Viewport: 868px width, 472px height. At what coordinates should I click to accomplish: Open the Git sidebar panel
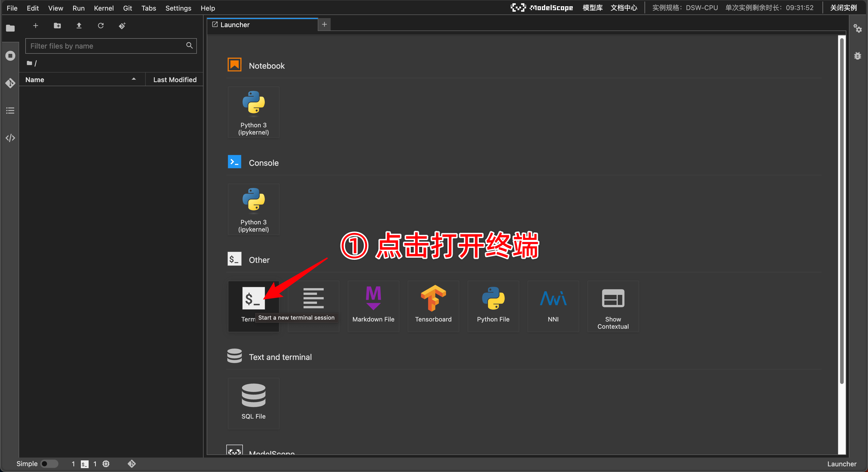10,83
